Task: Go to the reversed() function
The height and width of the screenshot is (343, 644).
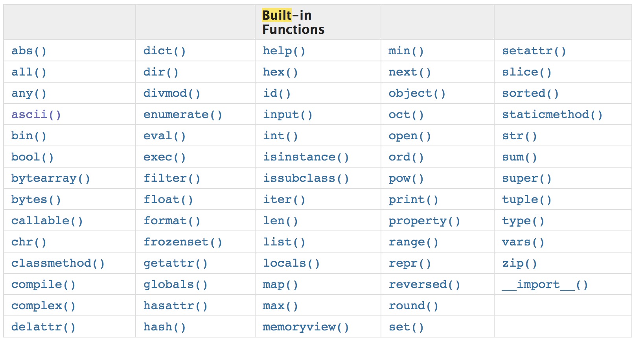Action: pyautogui.click(x=424, y=284)
